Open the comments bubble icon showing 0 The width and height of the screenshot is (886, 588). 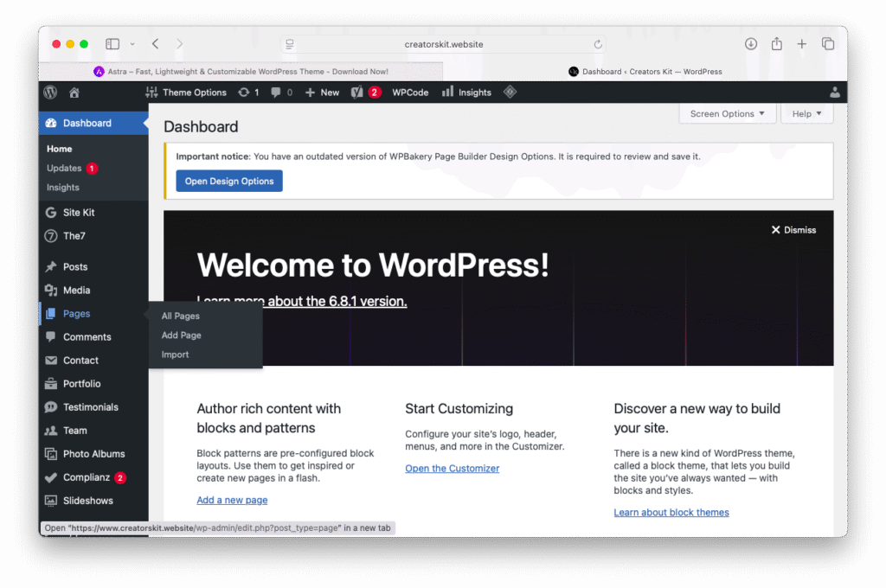coord(281,92)
